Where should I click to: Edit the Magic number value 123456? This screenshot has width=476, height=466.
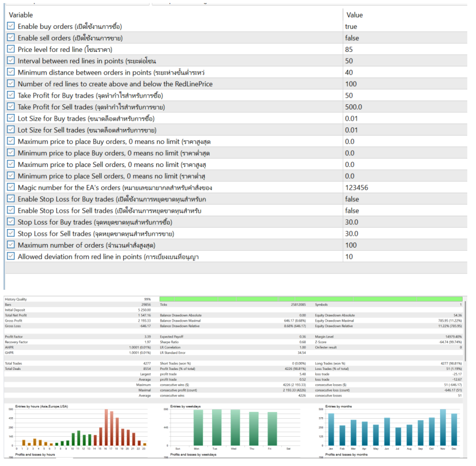coord(356,188)
